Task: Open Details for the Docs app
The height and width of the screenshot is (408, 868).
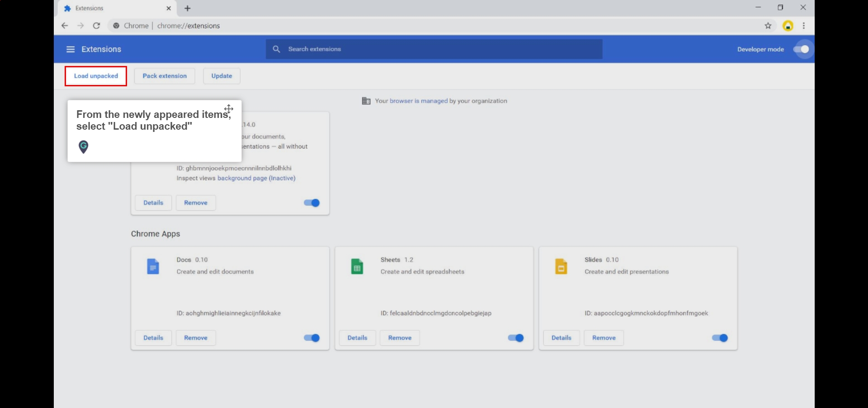Action: (153, 338)
